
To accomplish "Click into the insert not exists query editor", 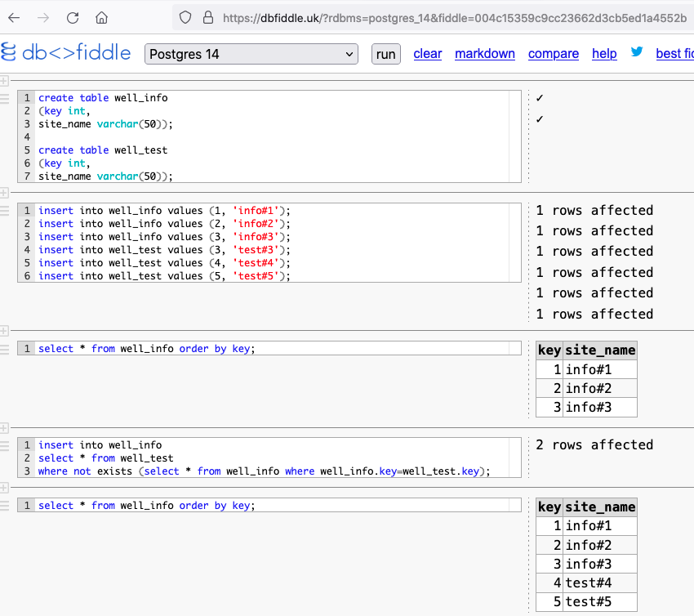I will [x=269, y=458].
